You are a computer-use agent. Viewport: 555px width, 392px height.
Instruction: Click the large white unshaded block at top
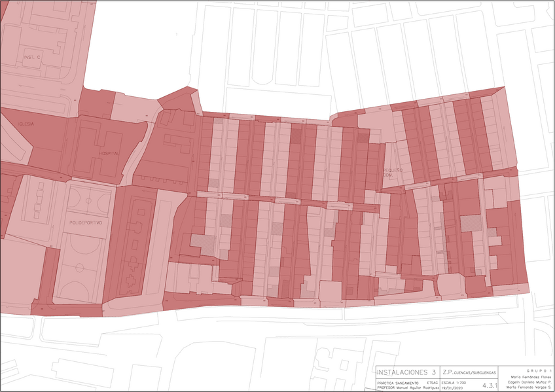click(137, 49)
